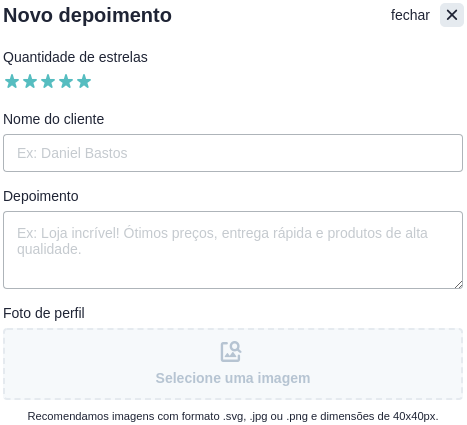Screen dimensions: 467x425
Task: Click the recommended image format hint text
Action: pyautogui.click(x=233, y=416)
